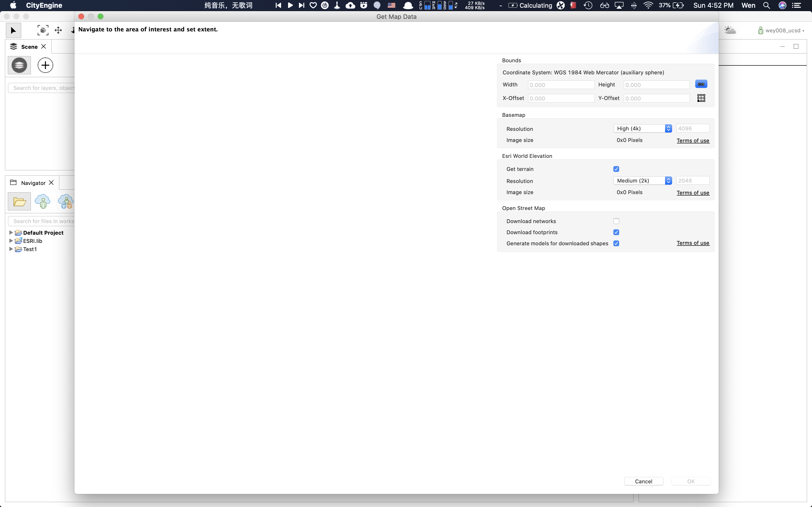Click the add layer plus icon
Viewport: 812px width, 507px height.
pyautogui.click(x=45, y=65)
